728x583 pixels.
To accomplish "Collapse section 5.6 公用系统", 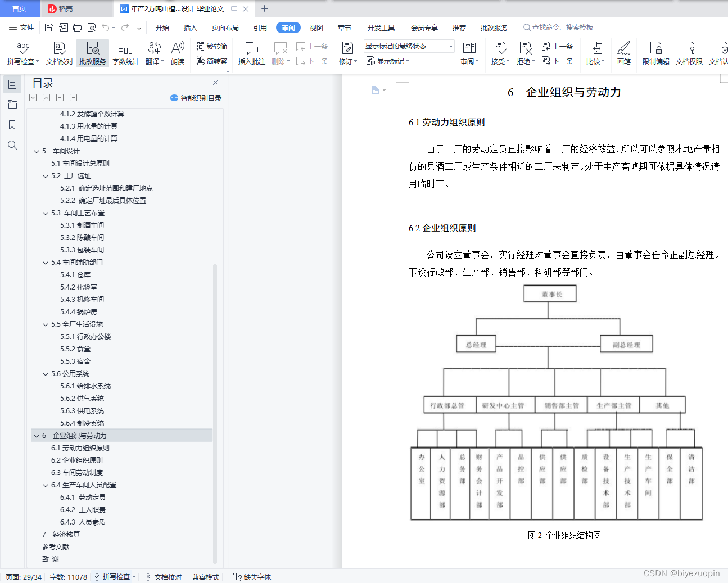I will coord(46,374).
